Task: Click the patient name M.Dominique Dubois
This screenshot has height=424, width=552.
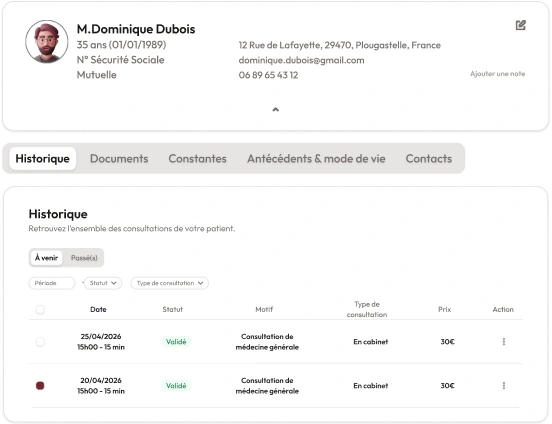Action: pyautogui.click(x=136, y=29)
